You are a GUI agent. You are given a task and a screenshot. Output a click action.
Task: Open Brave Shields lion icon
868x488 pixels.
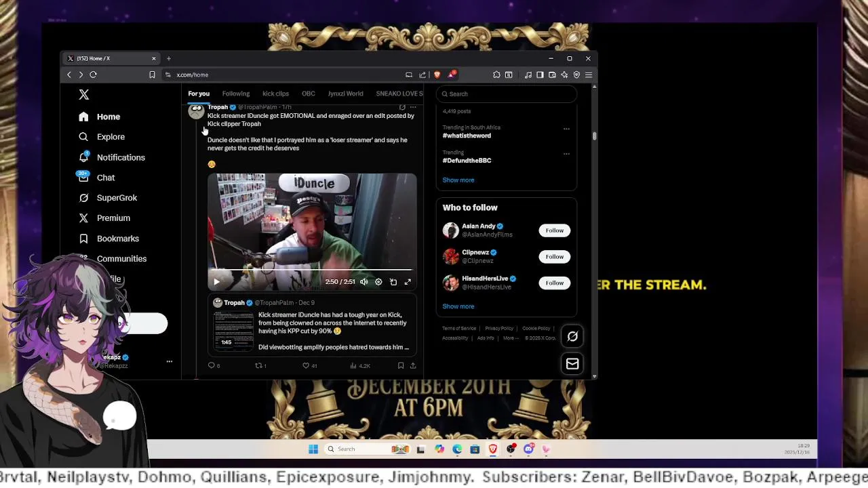(437, 75)
